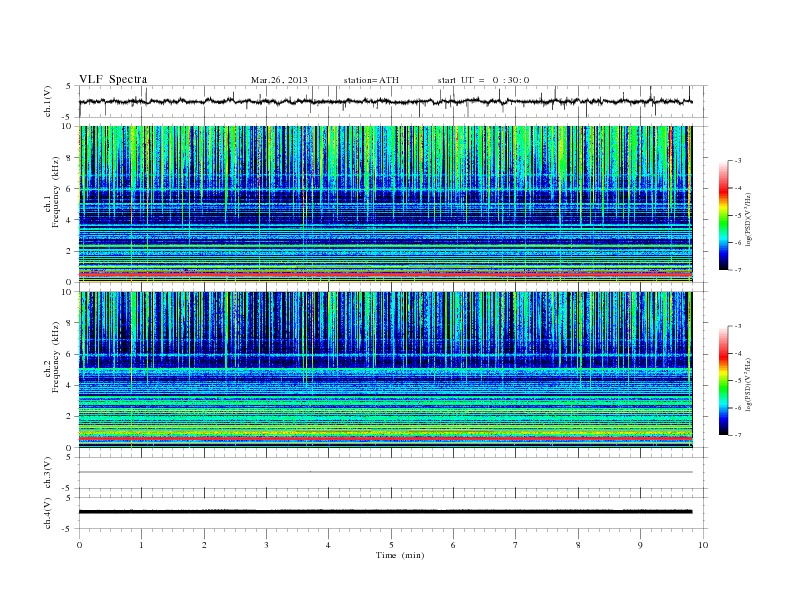The height and width of the screenshot is (612, 792).
Task: Click the "7" minute tick label
Action: [516, 545]
